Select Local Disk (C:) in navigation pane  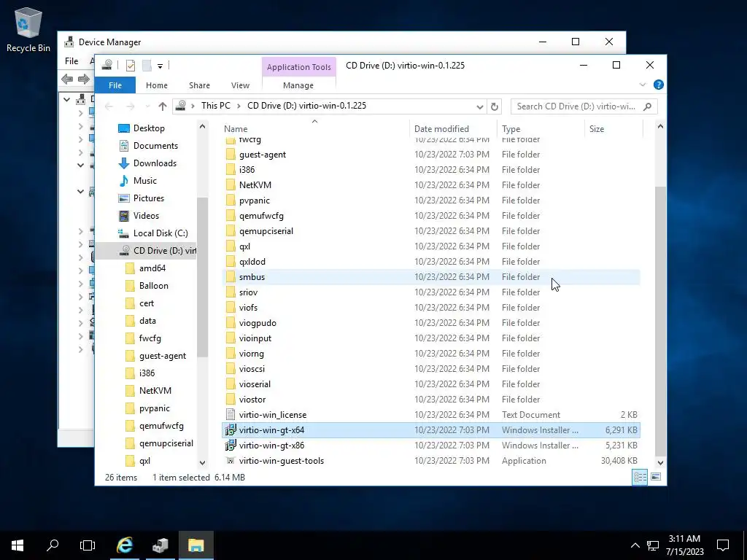(160, 233)
